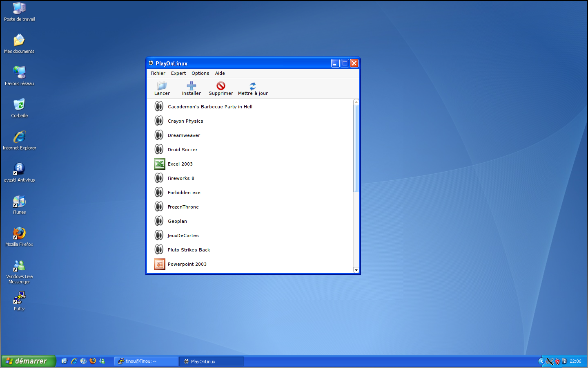Click the Lancer folder icon in toolbar
The height and width of the screenshot is (368, 588).
(162, 86)
